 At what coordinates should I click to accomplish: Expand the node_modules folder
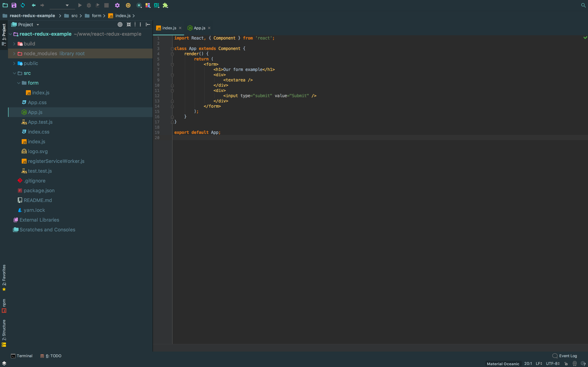[x=14, y=53]
